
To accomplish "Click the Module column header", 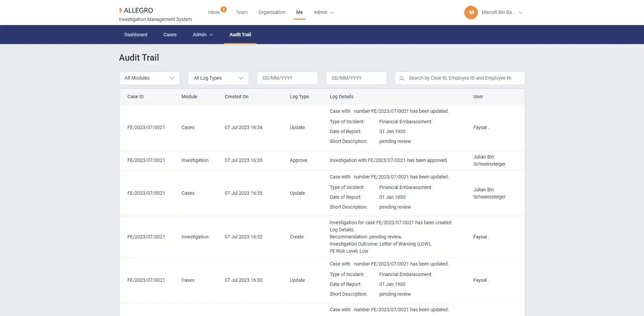I will [189, 97].
